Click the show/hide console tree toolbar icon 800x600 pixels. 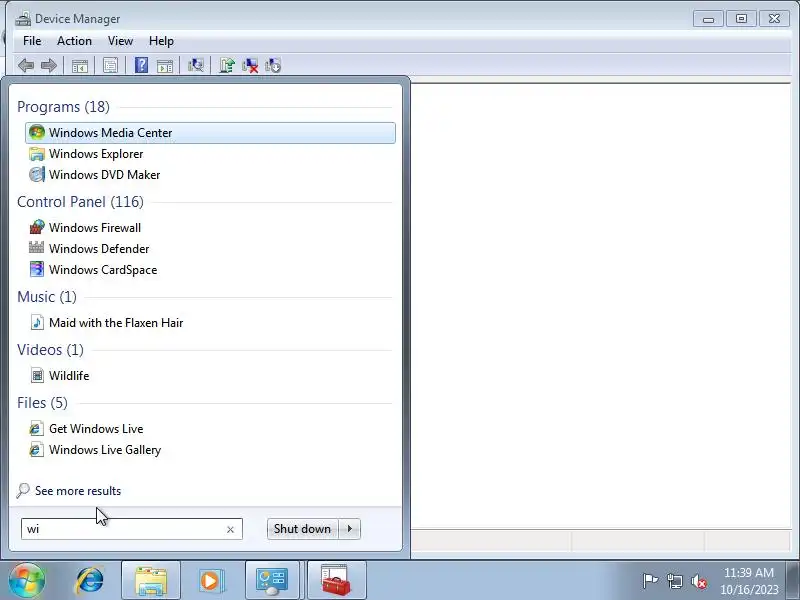pyautogui.click(x=80, y=66)
